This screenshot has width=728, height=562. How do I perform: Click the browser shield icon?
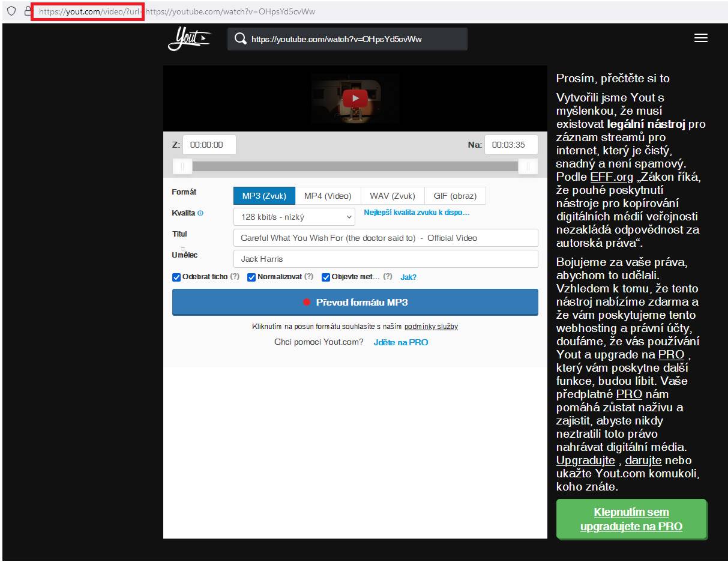coord(11,11)
